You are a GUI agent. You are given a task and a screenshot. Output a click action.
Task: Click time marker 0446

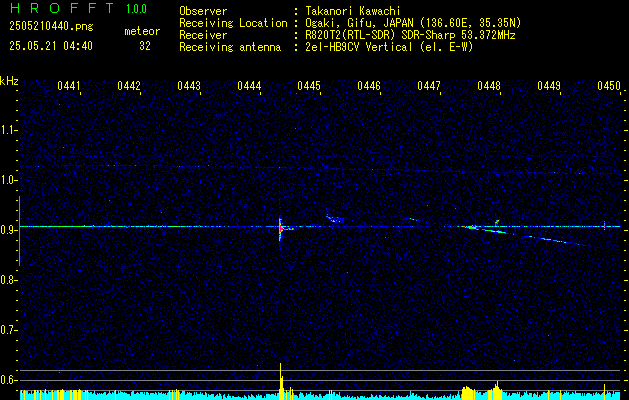click(369, 86)
